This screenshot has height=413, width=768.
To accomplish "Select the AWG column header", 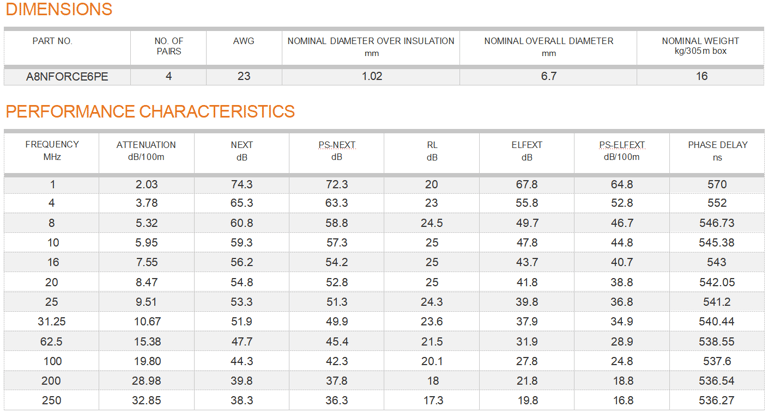I will coord(243,41).
